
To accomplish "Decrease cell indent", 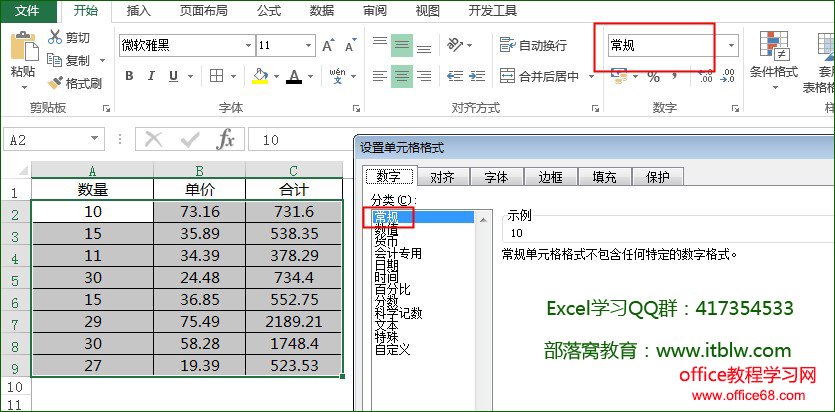I will click(x=455, y=76).
